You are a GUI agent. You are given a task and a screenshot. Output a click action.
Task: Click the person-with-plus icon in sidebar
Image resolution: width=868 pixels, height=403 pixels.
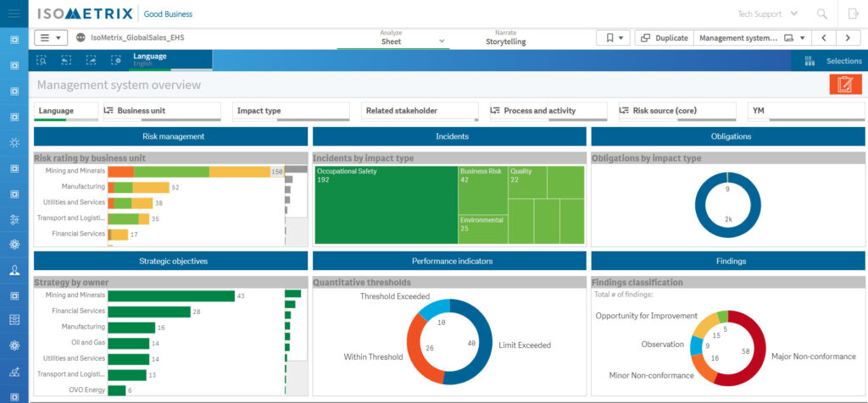click(x=14, y=372)
